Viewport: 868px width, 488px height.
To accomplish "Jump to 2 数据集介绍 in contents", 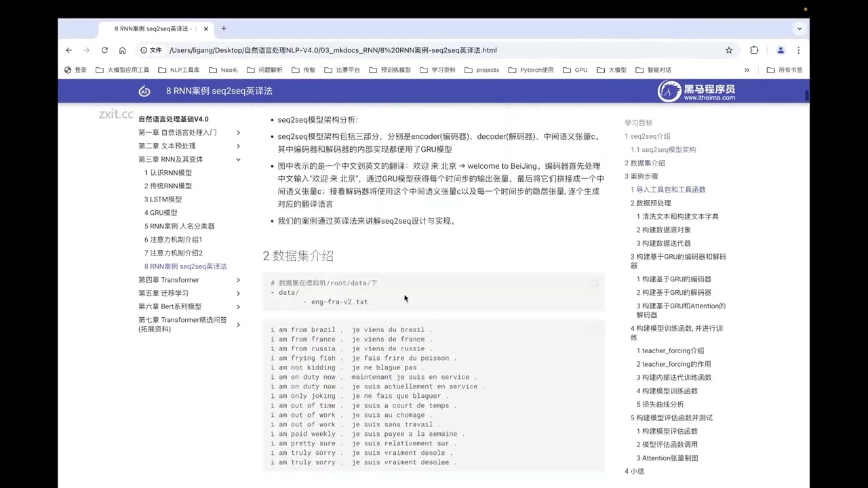I will coord(644,163).
